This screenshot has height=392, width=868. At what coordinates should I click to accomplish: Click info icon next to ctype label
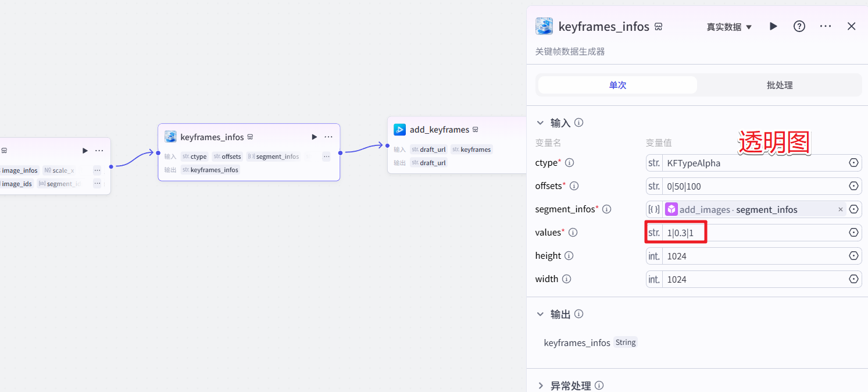point(570,163)
